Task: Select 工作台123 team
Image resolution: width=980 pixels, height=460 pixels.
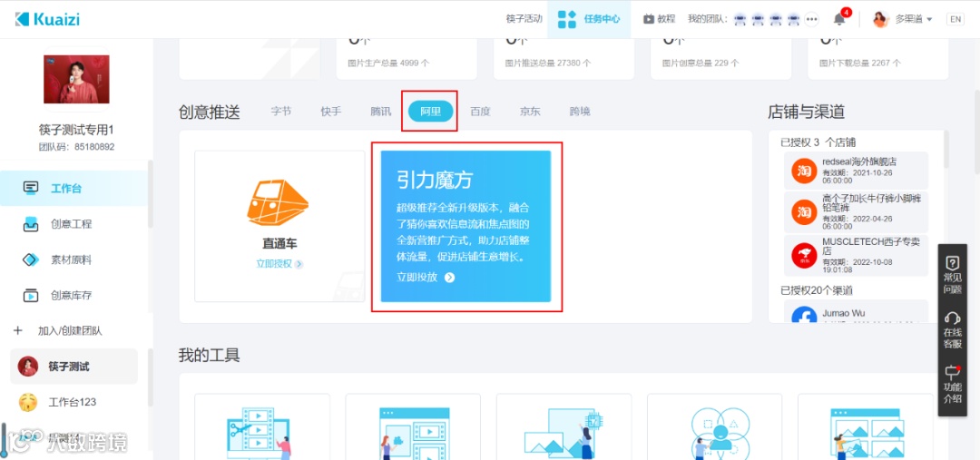Action: click(73, 402)
